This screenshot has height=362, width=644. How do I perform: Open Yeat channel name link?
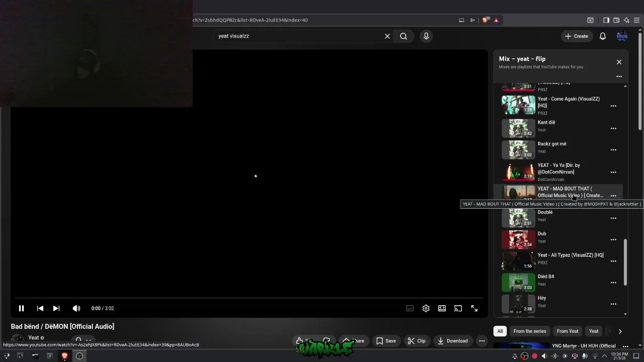pyautogui.click(x=34, y=338)
